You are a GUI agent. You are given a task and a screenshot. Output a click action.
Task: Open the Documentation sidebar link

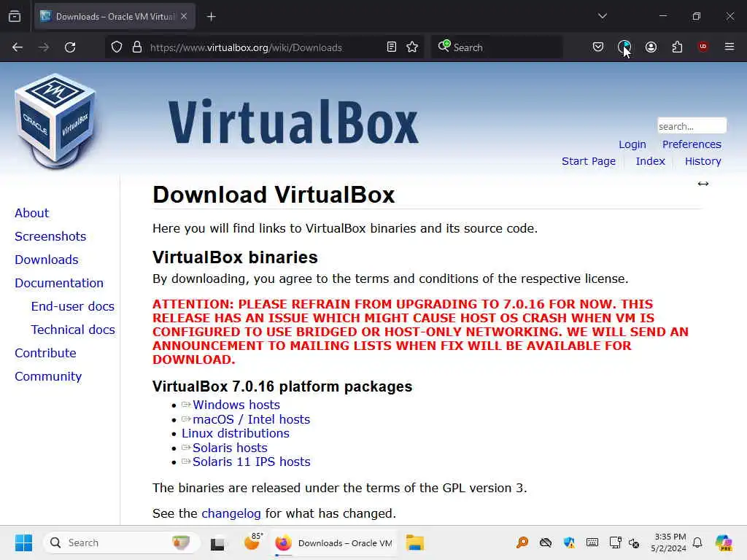click(x=59, y=283)
